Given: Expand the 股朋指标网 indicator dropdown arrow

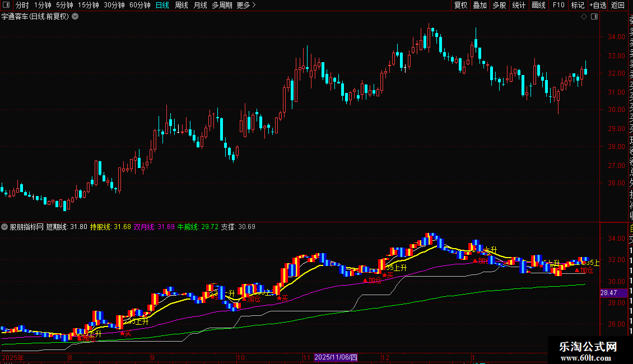Looking at the screenshot, I should click(x=5, y=227).
